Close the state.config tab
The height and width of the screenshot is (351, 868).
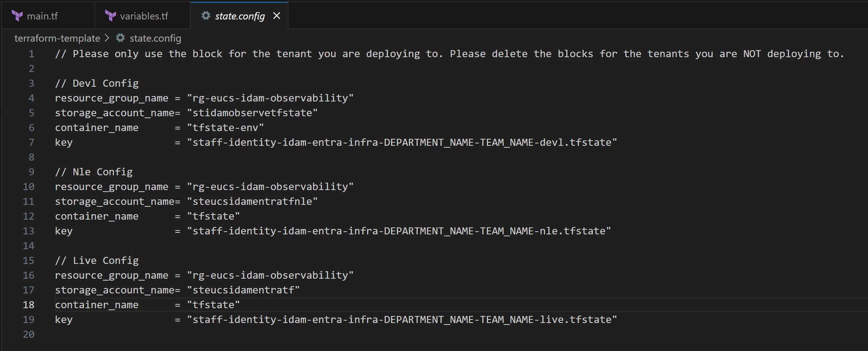277,16
